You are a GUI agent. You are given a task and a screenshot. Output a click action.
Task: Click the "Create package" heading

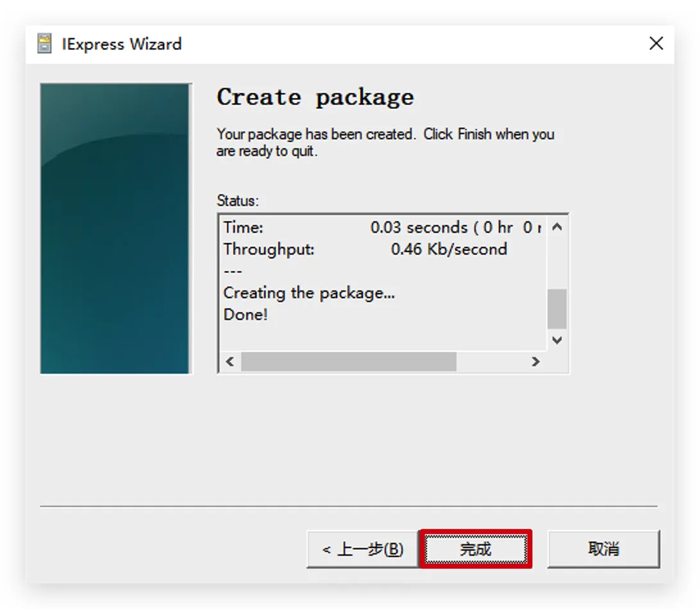click(315, 97)
